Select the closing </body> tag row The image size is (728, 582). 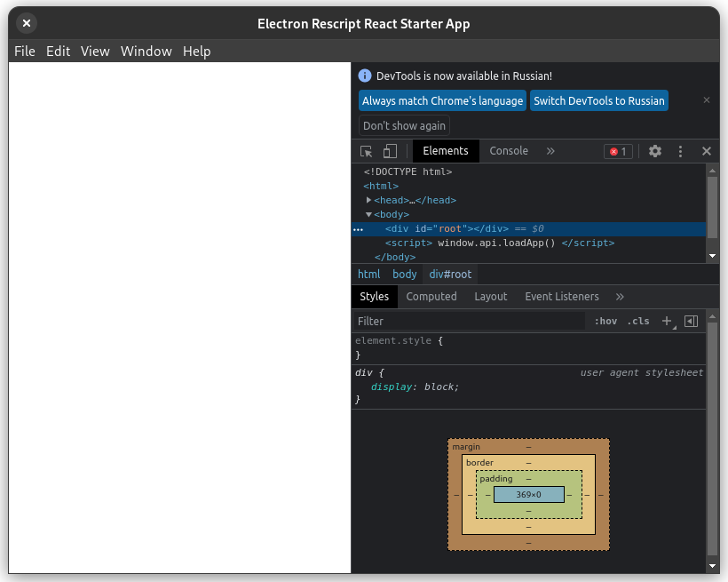(528, 257)
